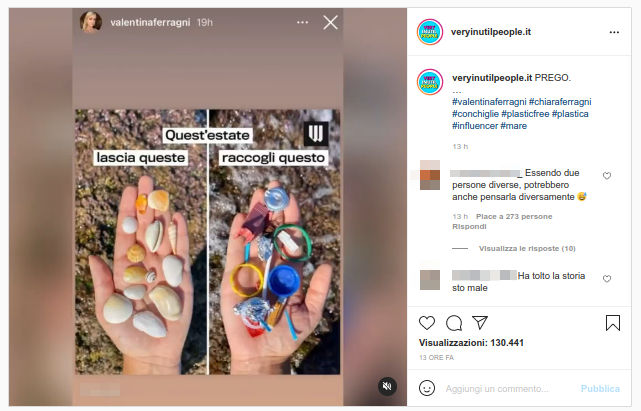
Task: Like the comment 'Ha tolto la storia'
Action: coord(606,279)
